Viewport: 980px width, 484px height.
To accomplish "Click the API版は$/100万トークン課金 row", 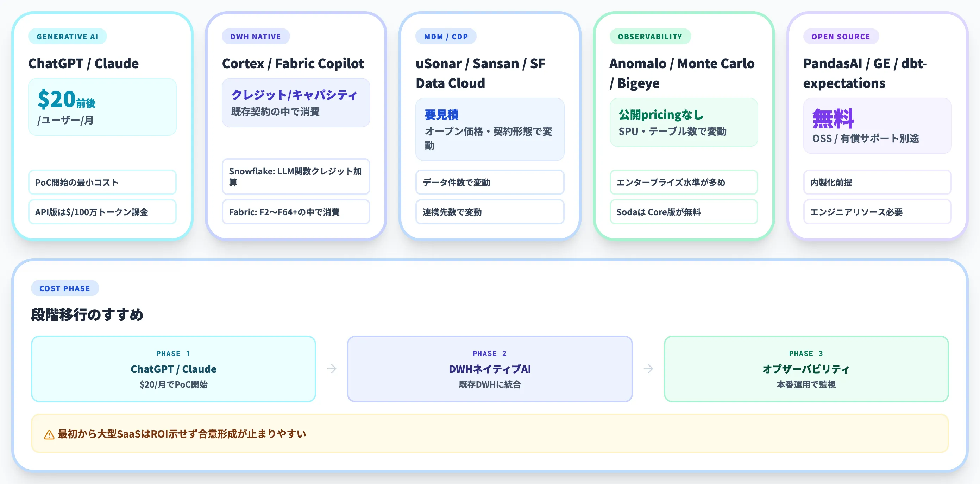I will [x=102, y=212].
